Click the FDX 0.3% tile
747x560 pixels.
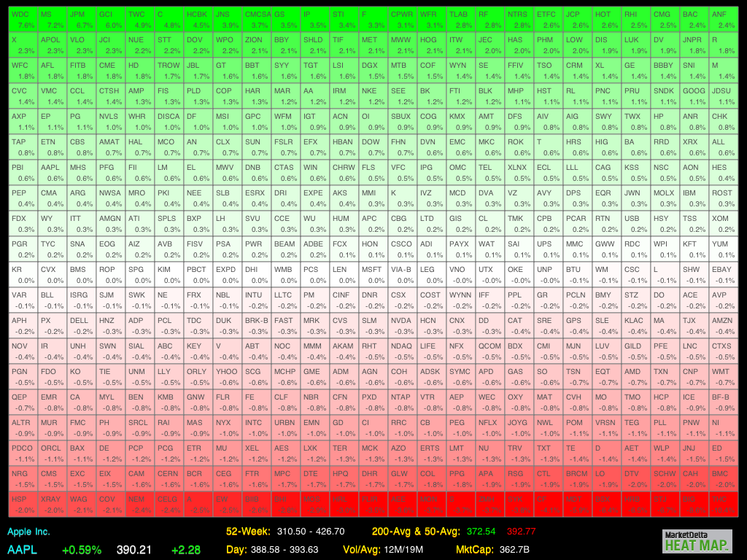point(23,224)
